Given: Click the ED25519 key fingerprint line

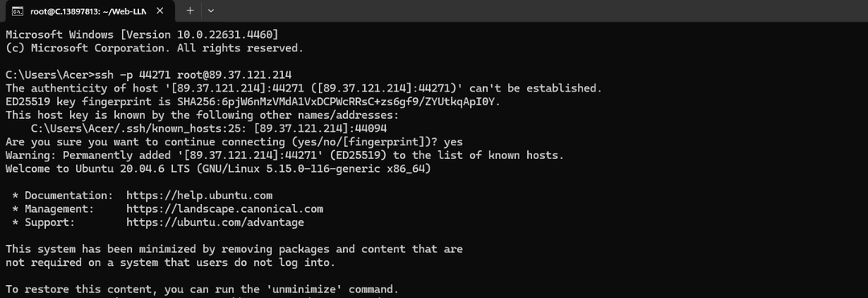Looking at the screenshot, I should click(x=253, y=102).
